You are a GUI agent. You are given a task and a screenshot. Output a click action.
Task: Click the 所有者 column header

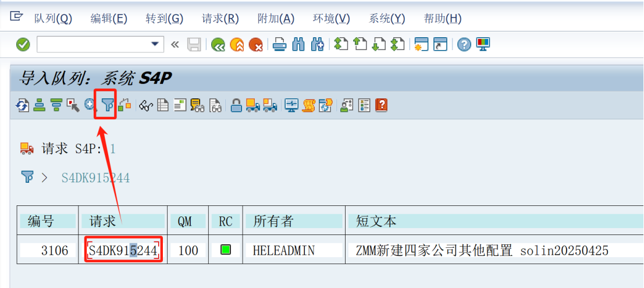tap(294, 222)
